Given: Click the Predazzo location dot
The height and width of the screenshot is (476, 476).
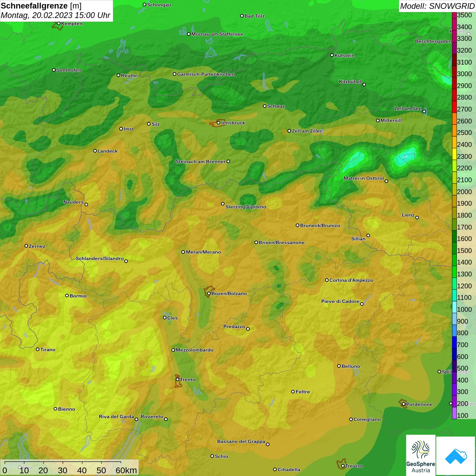Looking at the screenshot, I should [x=248, y=329].
